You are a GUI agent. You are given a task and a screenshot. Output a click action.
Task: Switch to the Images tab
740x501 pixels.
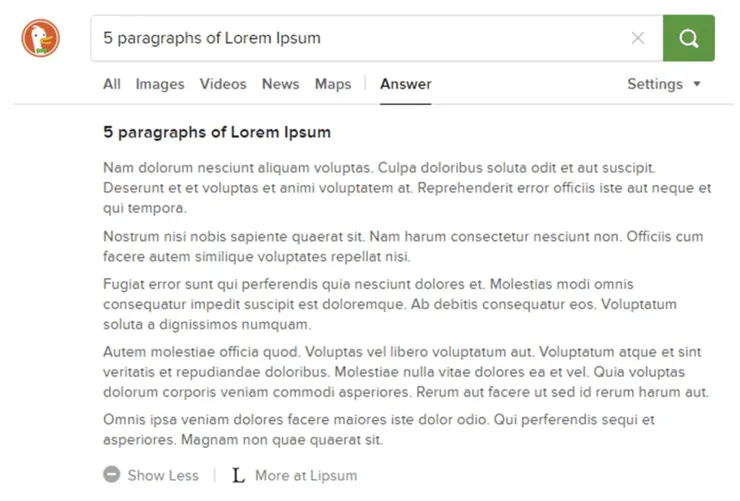point(160,84)
